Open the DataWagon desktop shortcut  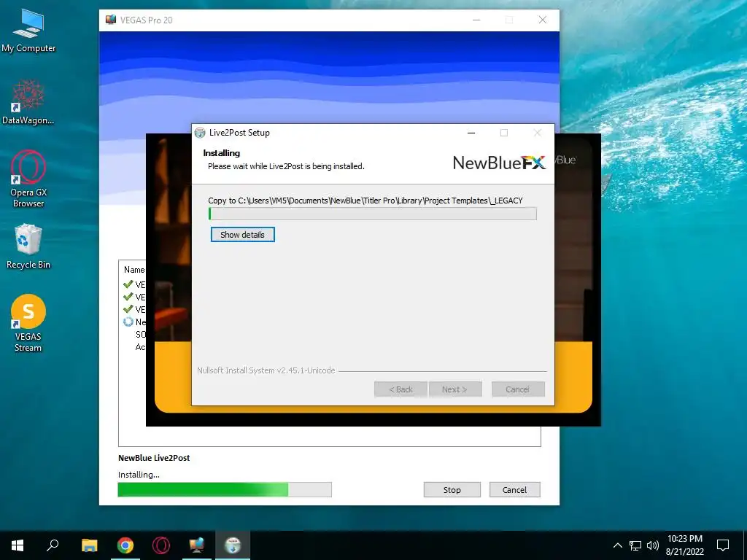click(x=28, y=102)
